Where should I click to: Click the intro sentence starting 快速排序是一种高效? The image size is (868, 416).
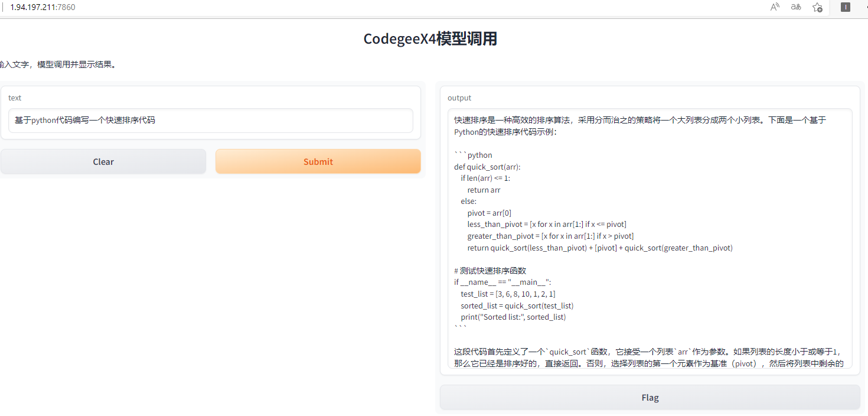(640, 126)
